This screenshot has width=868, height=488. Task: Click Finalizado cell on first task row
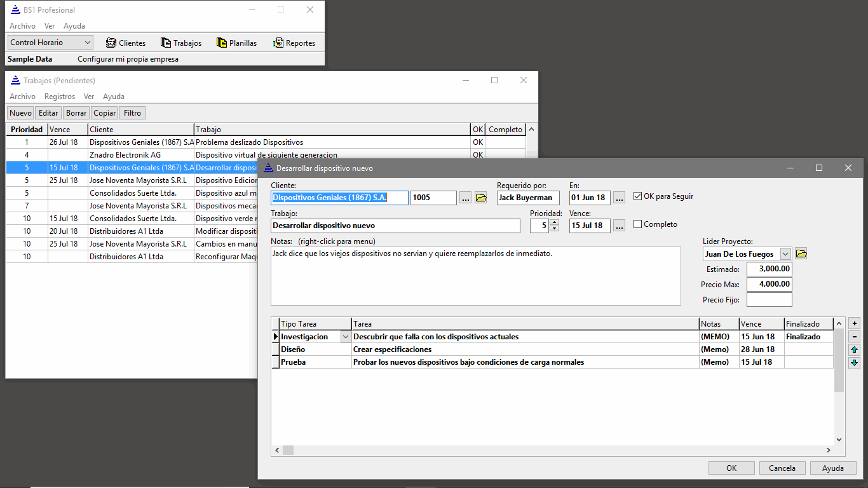tap(808, 337)
